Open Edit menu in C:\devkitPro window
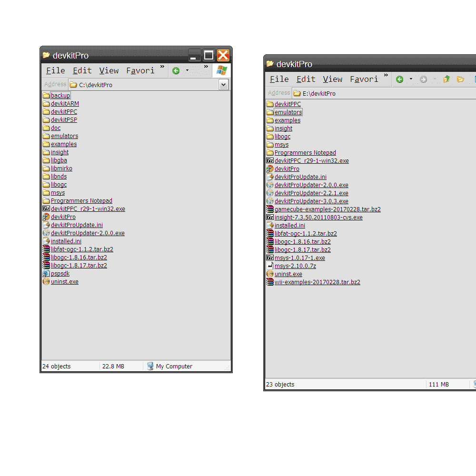The height and width of the screenshot is (476, 476). click(82, 71)
